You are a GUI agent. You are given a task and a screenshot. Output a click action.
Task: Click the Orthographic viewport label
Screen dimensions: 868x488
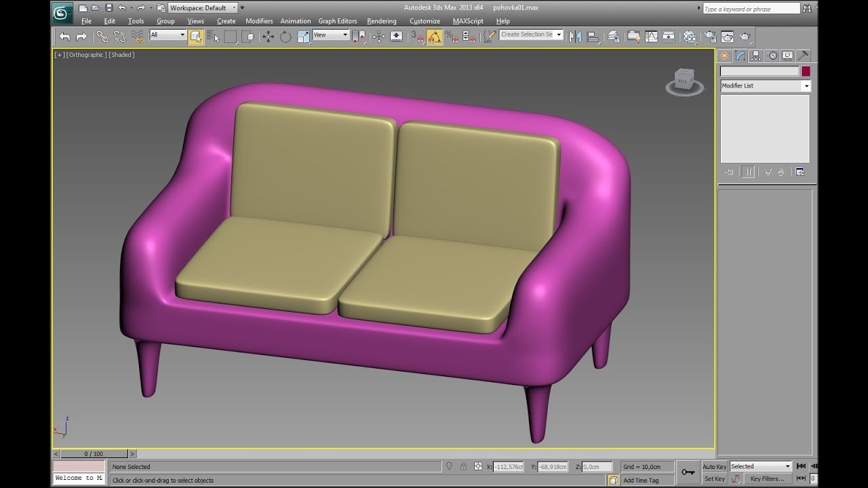[86, 55]
